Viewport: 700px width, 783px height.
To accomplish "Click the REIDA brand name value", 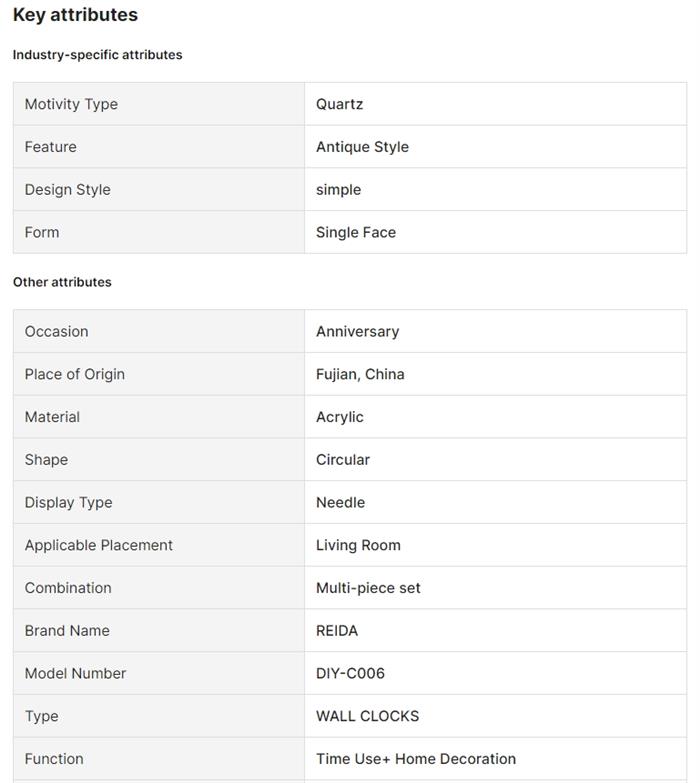I will [336, 631].
